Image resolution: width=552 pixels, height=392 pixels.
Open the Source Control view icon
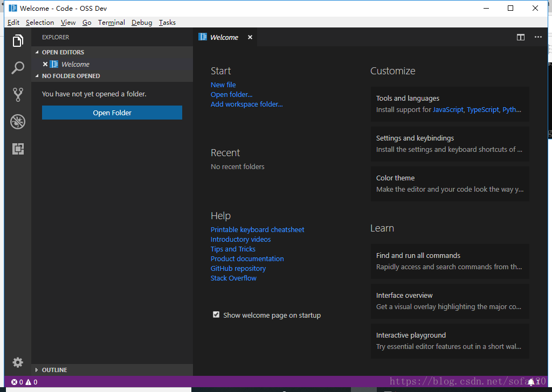click(x=18, y=95)
